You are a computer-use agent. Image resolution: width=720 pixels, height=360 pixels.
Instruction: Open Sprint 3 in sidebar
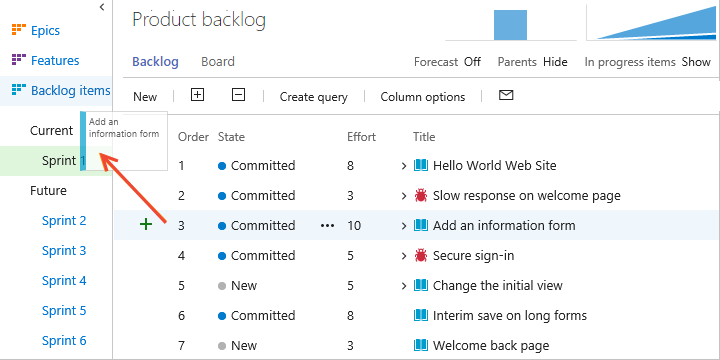(x=64, y=250)
